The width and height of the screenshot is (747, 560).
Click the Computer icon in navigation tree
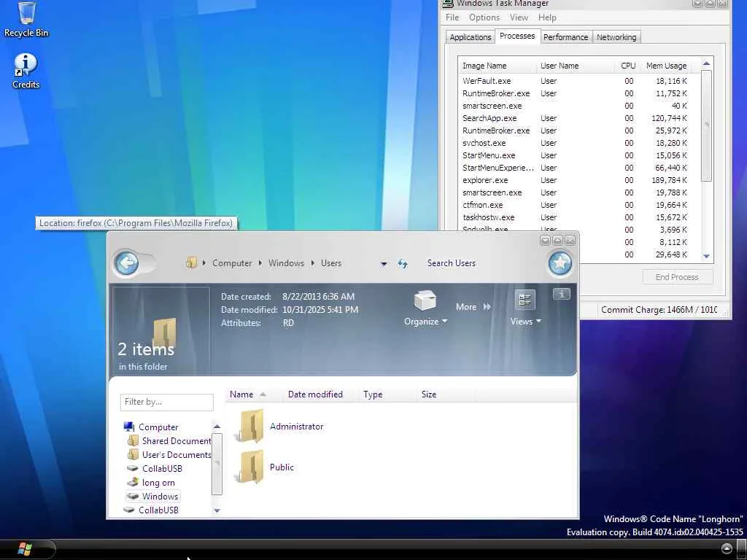[x=128, y=427]
